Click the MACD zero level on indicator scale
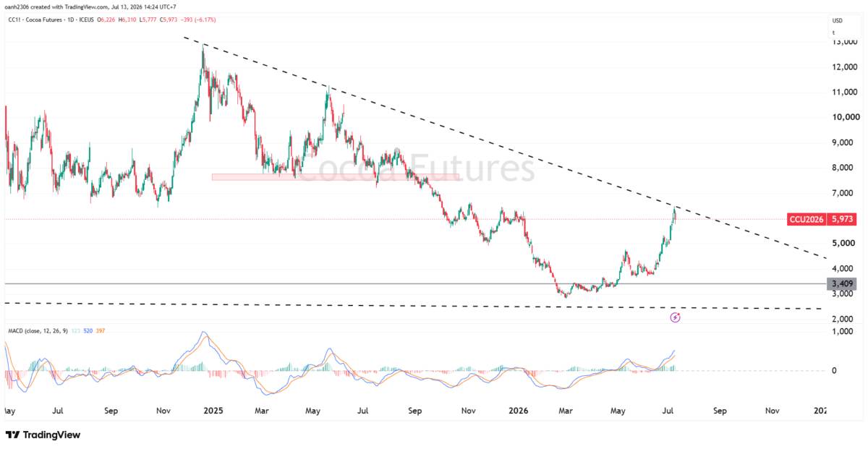The image size is (868, 449). [x=834, y=371]
